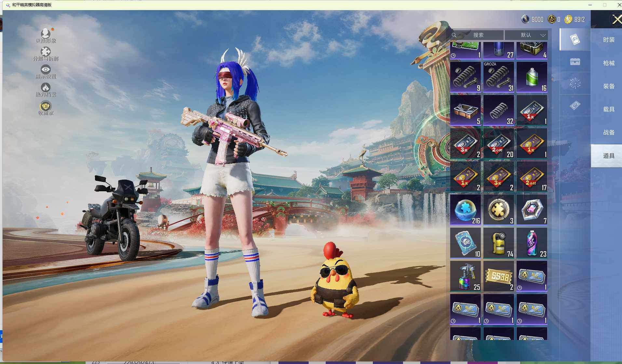Click the 8912 currency balance
The height and width of the screenshot is (364, 622).
click(575, 19)
